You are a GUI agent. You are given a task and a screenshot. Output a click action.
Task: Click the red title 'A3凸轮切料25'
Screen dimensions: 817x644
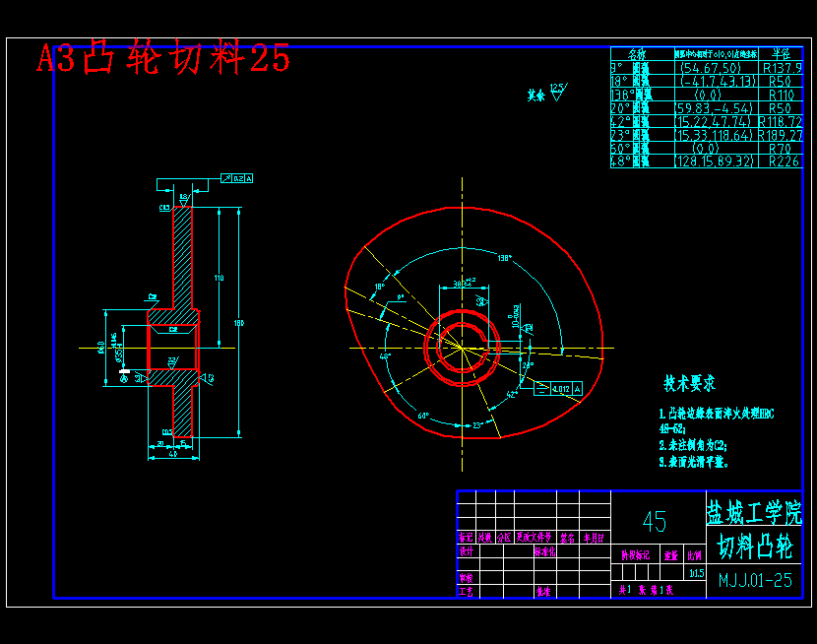pyautogui.click(x=163, y=57)
